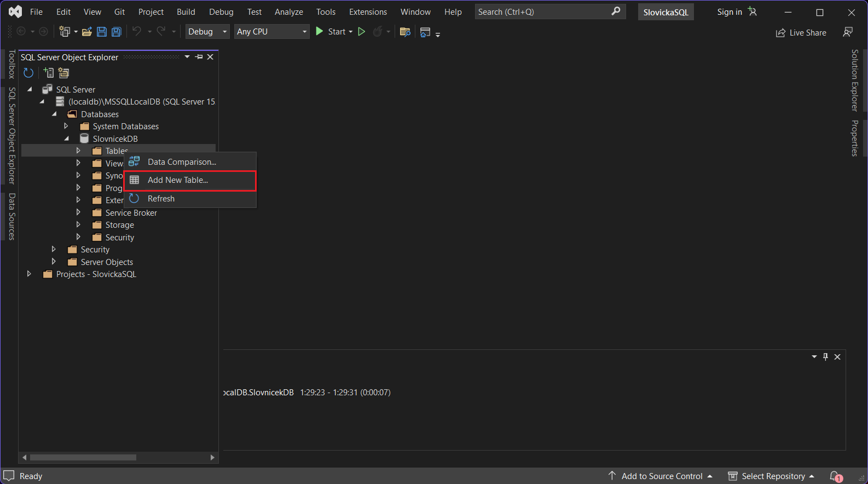Viewport: 868px width, 484px height.
Task: Click Add to Source Control
Action: (x=661, y=476)
